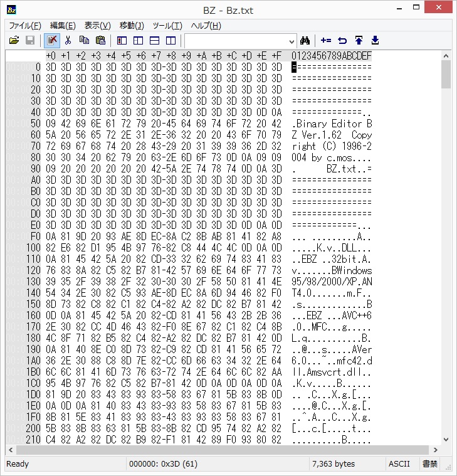The width and height of the screenshot is (457, 476).
Task: Click the 0123456789ABCDEF ASCII header
Action: [x=332, y=56]
